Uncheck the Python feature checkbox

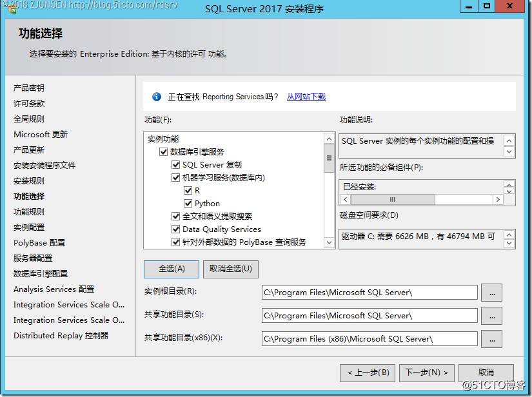[188, 204]
